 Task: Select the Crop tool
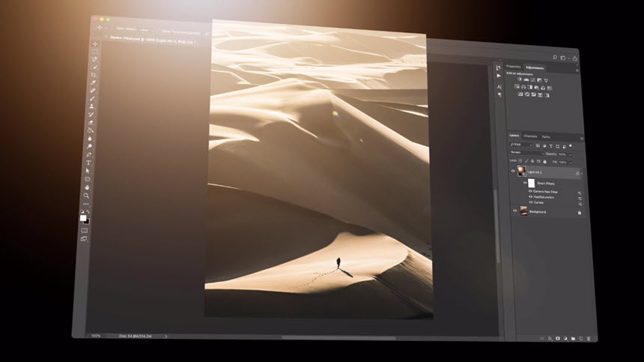[x=94, y=74]
